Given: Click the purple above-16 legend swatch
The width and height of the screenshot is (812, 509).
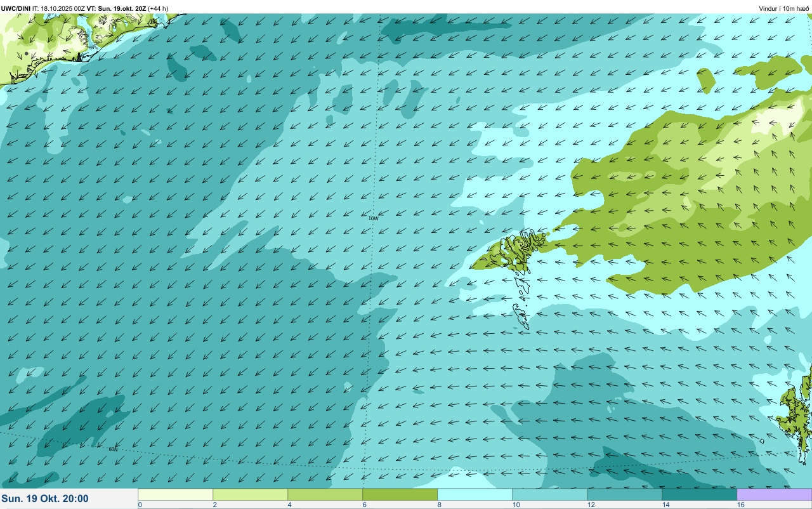Looking at the screenshot, I should (x=775, y=494).
